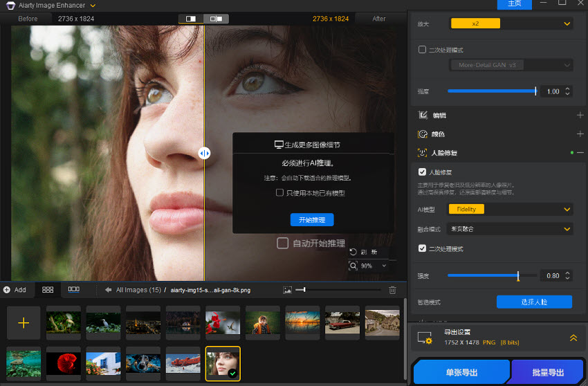Image resolution: width=588 pixels, height=386 pixels.
Task: Click the thumbnail panel vertical scrollbar
Action: click(405, 340)
